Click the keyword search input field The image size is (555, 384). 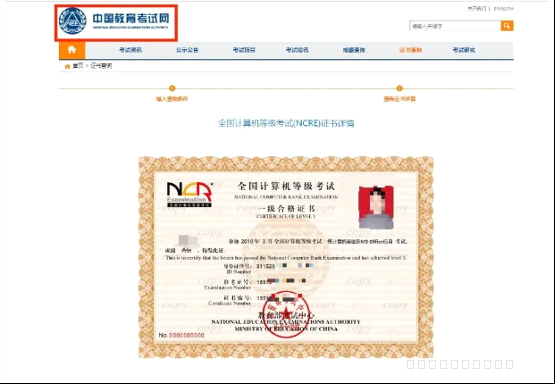tap(455, 26)
